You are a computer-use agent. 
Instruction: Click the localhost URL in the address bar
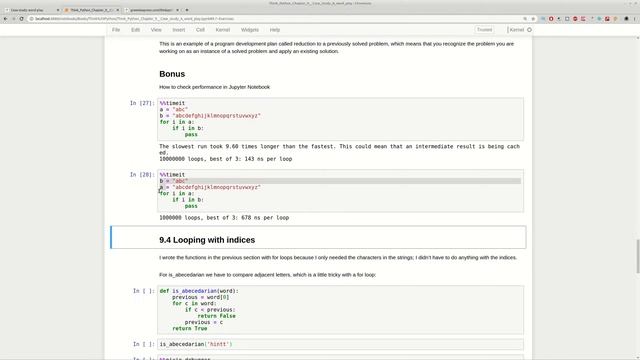135,19
